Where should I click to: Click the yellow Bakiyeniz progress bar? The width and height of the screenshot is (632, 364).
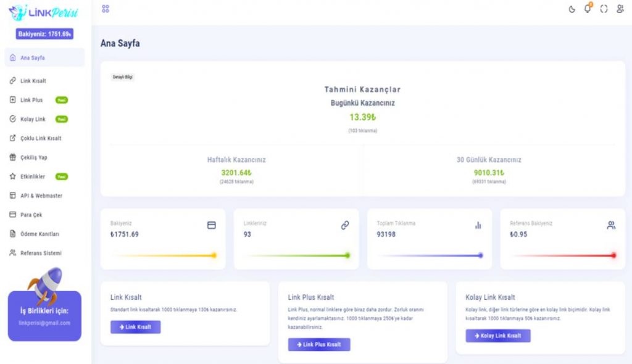163,255
